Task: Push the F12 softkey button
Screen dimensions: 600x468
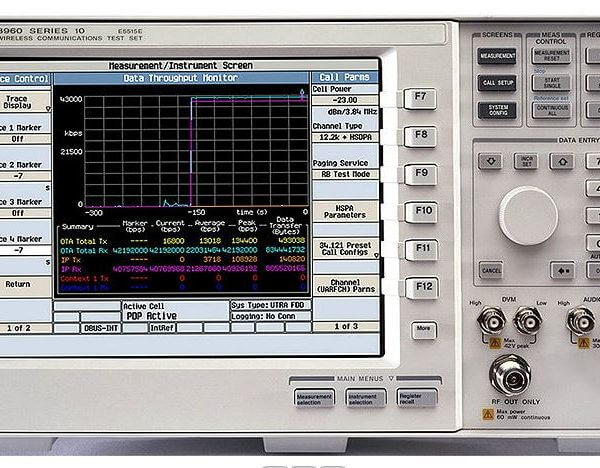Action: point(422,287)
